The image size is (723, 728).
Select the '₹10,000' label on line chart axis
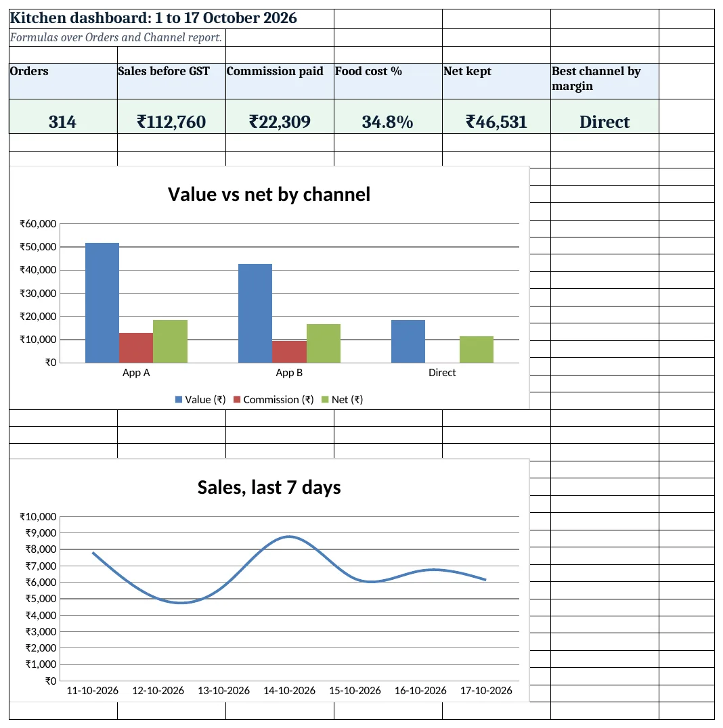click(x=38, y=517)
